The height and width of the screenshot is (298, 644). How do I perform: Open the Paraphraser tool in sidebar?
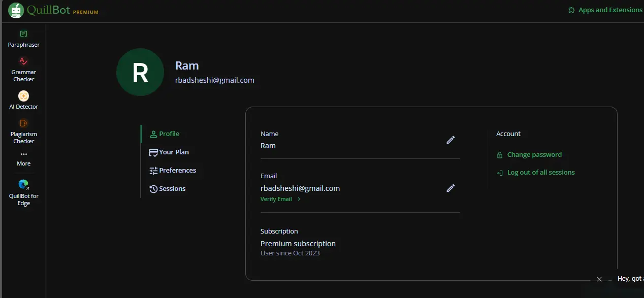pos(23,39)
